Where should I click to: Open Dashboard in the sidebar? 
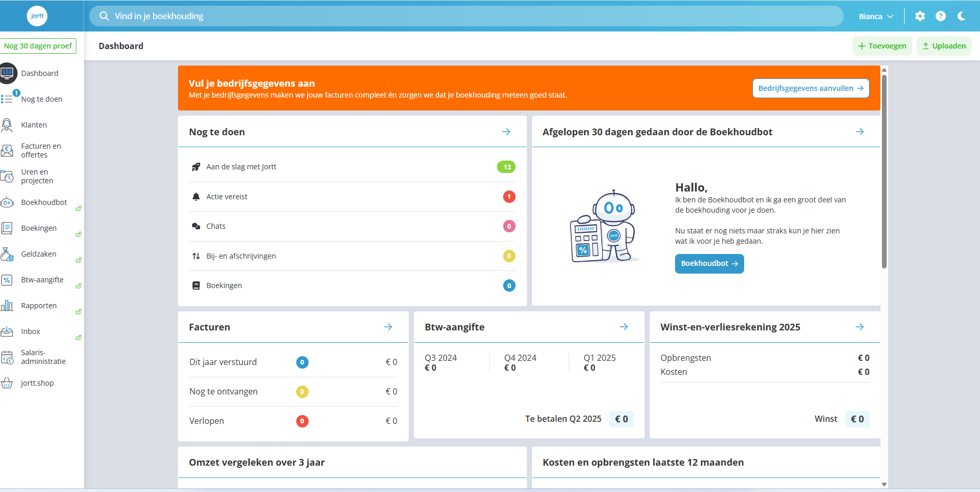click(40, 73)
